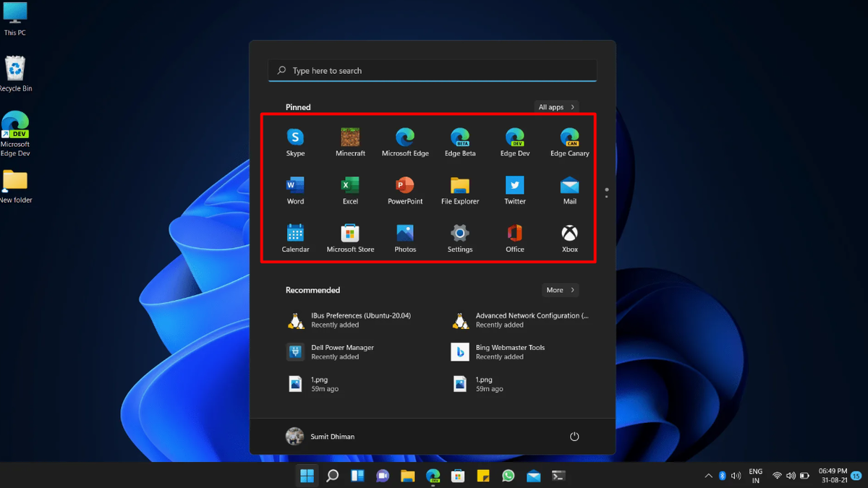Open the pinned Mail app
This screenshot has height=488, width=868.
coord(570,190)
